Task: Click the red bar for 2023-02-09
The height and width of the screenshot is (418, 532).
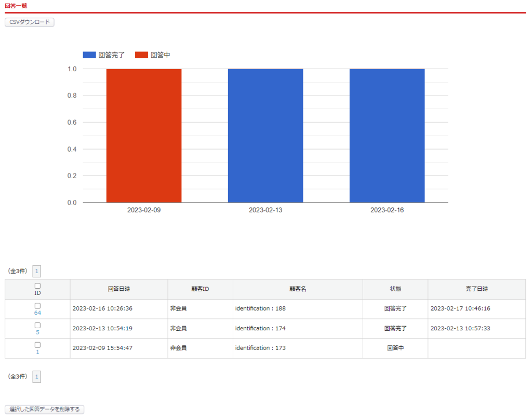Action: coord(144,135)
